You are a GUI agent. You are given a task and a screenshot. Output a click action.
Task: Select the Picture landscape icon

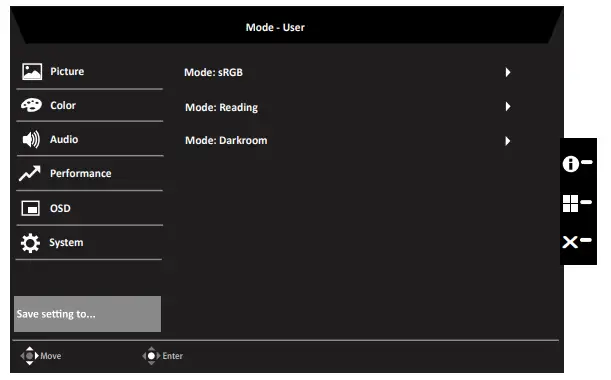click(32, 72)
